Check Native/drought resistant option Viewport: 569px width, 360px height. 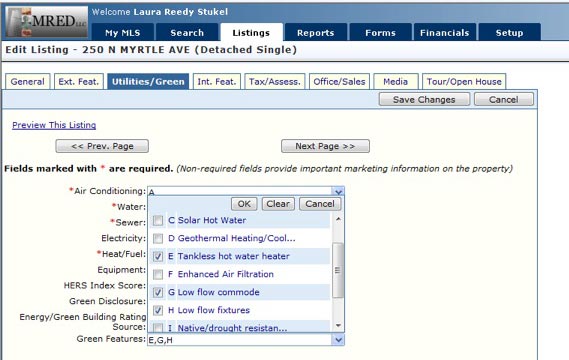pyautogui.click(x=158, y=328)
